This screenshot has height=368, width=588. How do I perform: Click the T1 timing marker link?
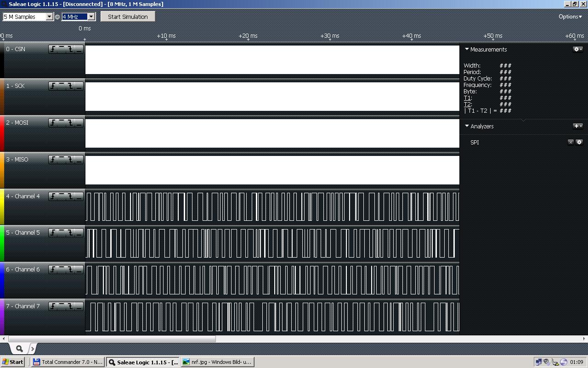click(467, 98)
